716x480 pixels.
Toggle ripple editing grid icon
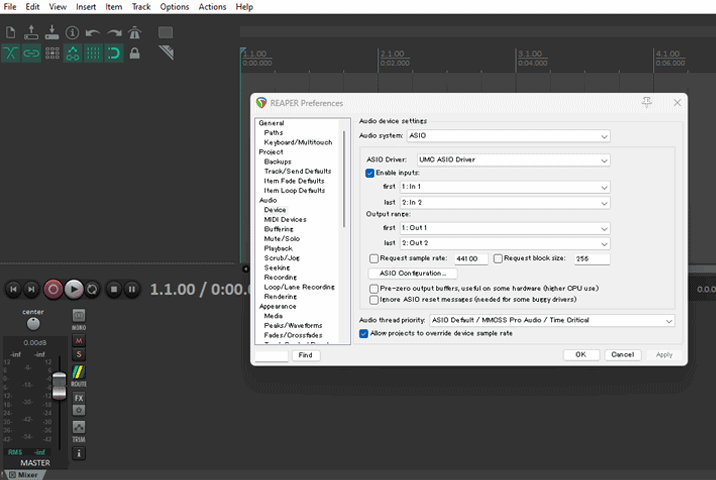(x=52, y=53)
